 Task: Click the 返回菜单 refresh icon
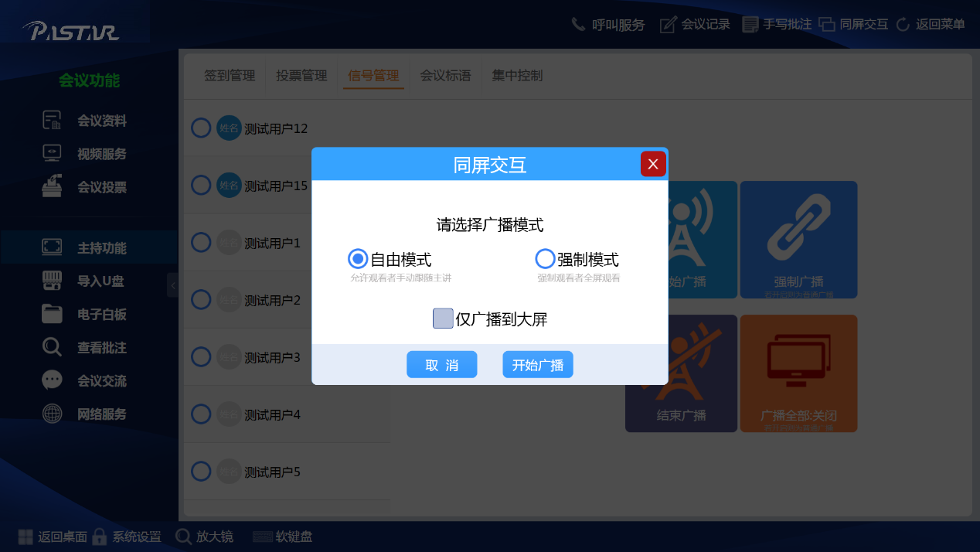[x=903, y=25]
